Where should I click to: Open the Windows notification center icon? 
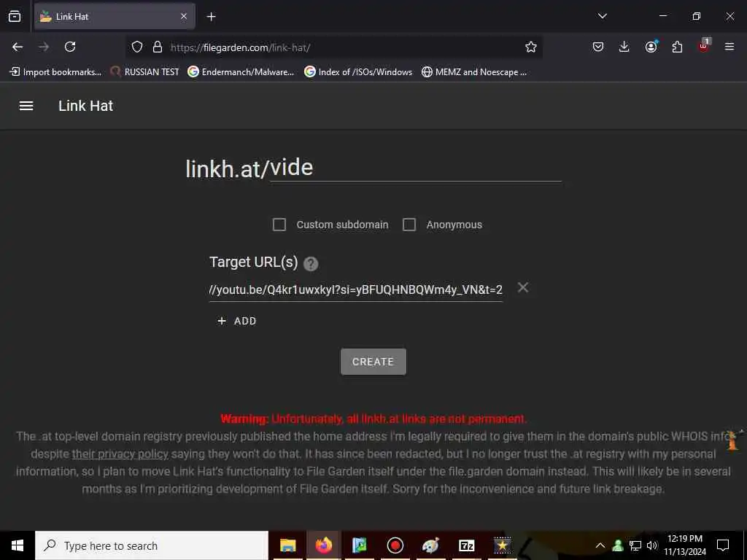click(x=723, y=545)
